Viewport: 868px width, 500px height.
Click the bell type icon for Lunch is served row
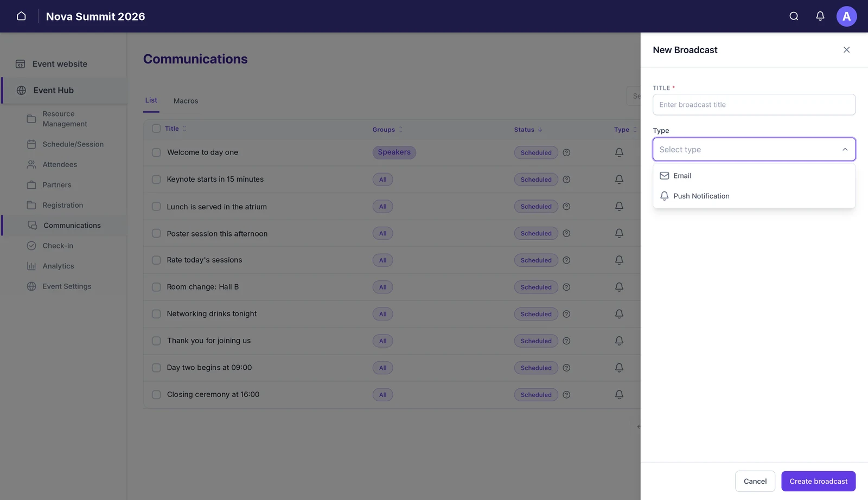(x=619, y=206)
